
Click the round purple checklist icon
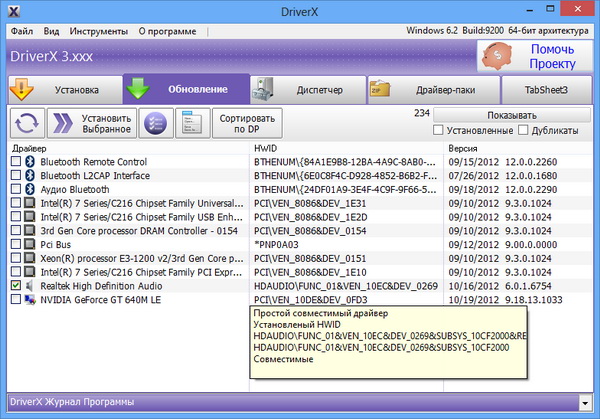coord(155,123)
